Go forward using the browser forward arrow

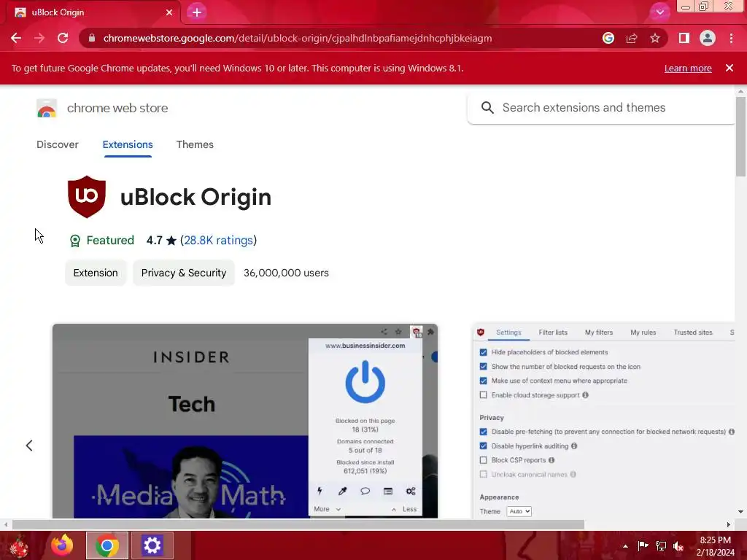(39, 38)
